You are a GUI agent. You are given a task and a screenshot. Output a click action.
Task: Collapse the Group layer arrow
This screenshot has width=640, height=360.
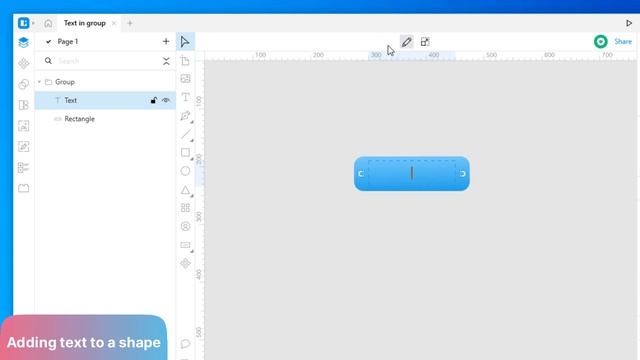tap(40, 82)
